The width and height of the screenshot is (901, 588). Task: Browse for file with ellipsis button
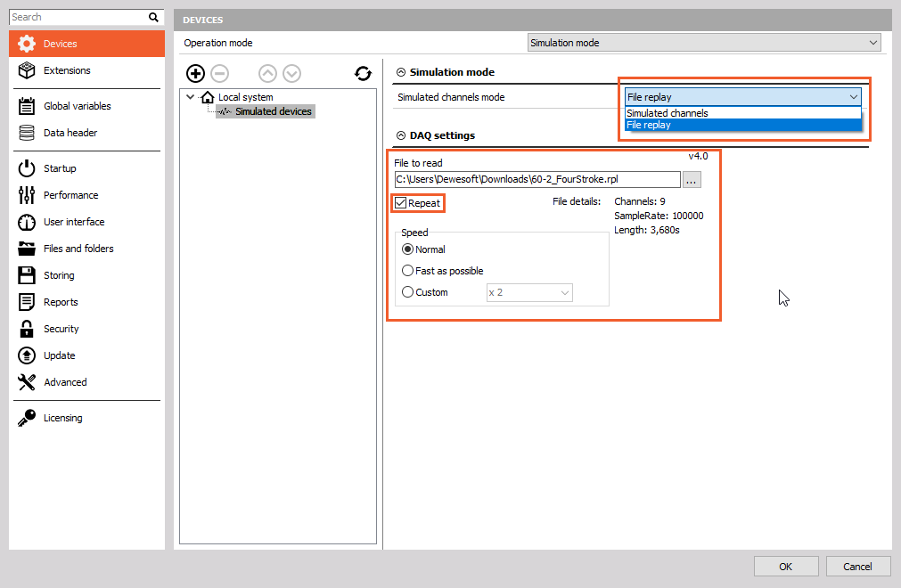(x=692, y=180)
